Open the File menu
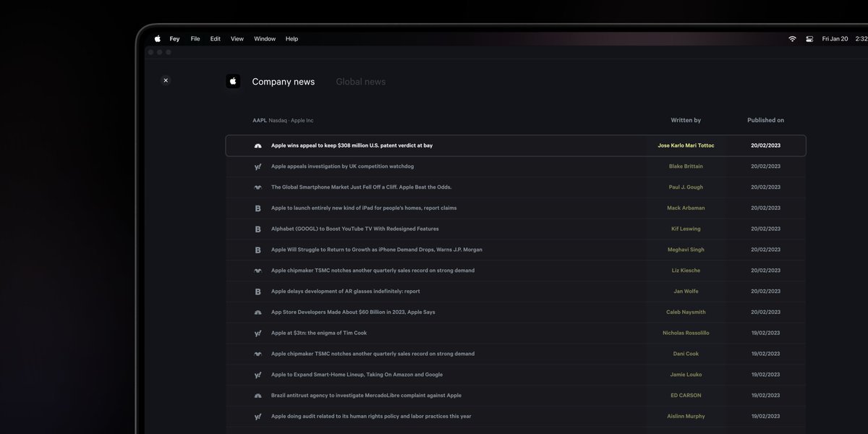Screen dimensions: 868x434 click(x=195, y=39)
